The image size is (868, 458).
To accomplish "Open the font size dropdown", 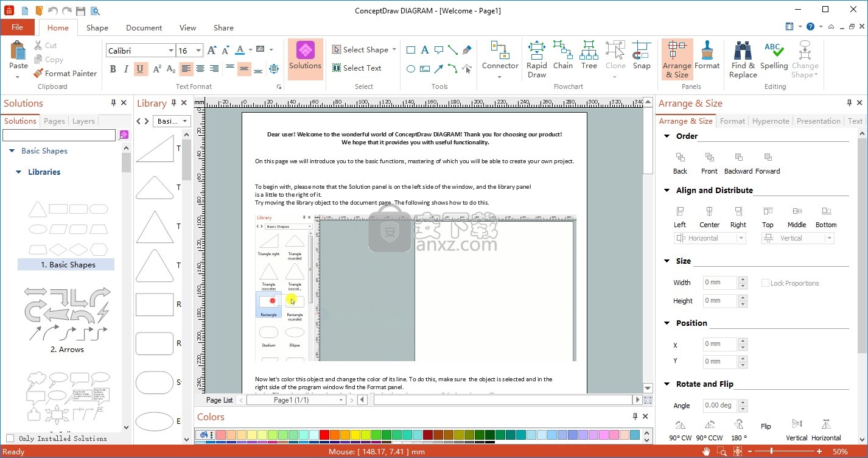I will coord(199,51).
